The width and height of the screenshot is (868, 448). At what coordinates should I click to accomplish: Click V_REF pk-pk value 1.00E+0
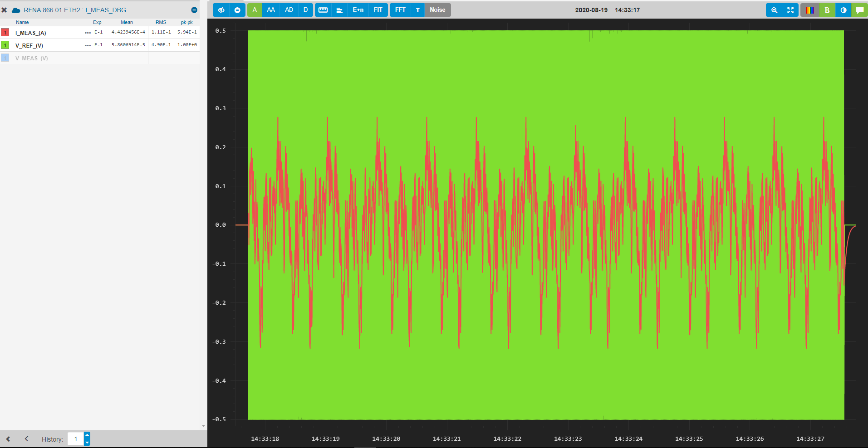[x=187, y=45]
